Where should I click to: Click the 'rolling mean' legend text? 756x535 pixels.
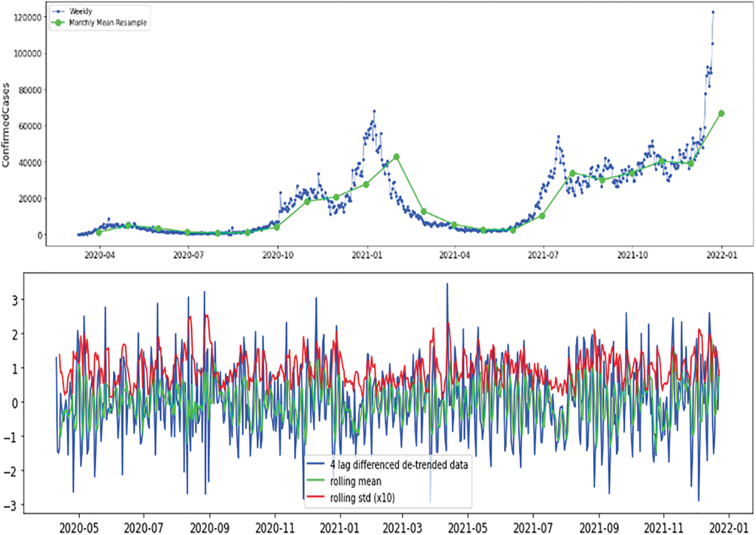point(355,481)
